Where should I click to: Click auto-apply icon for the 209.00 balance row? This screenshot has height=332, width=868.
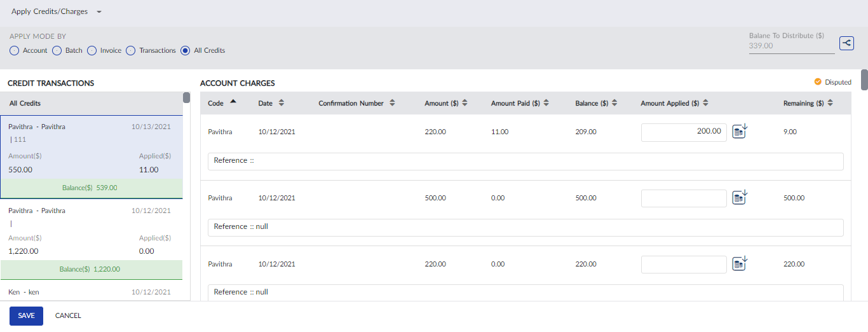740,132
